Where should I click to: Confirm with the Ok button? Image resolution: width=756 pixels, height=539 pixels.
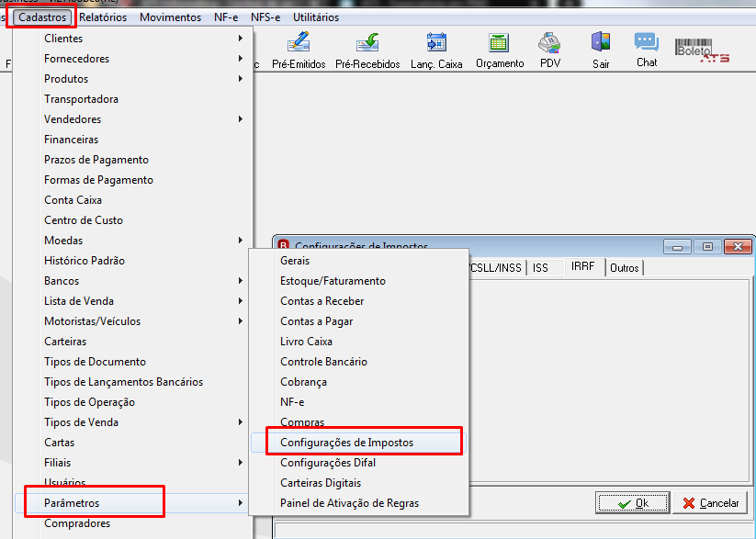pos(633,503)
